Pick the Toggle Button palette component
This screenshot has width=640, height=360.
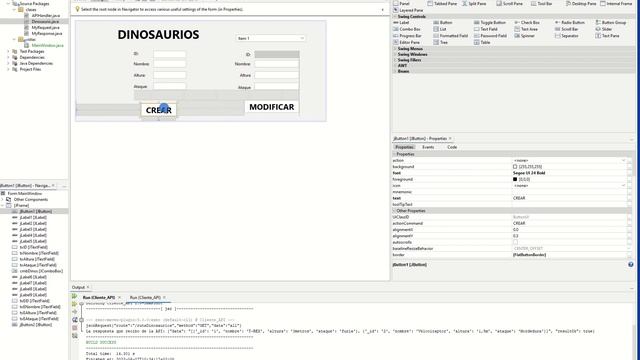(490, 22)
